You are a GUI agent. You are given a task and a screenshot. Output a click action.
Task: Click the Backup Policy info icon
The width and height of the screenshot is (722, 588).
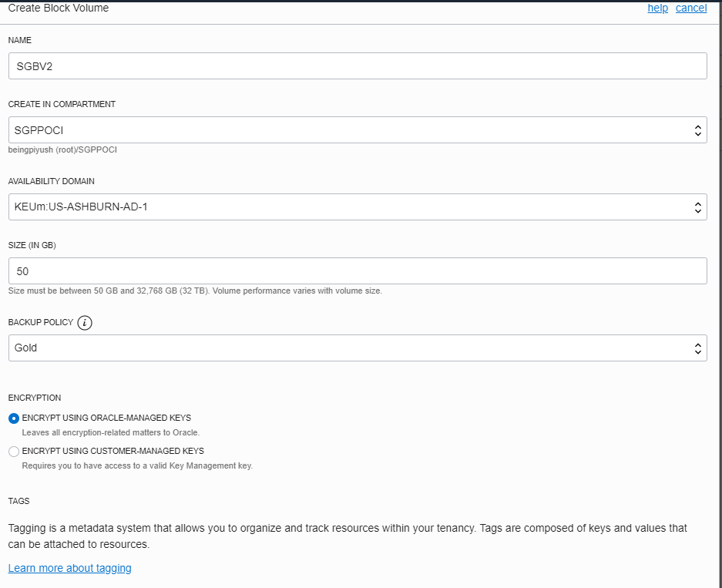84,322
